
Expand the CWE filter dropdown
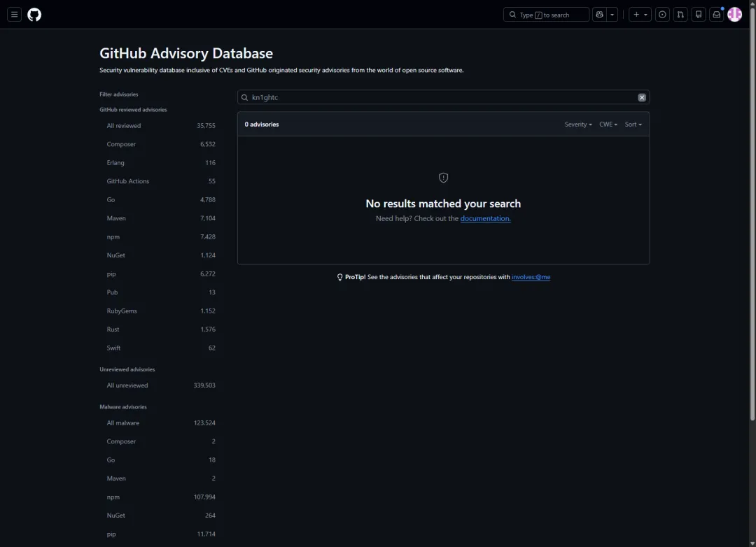(x=608, y=125)
